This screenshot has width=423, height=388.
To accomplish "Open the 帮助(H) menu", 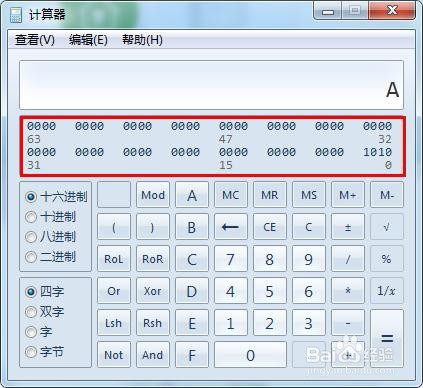I will pos(142,40).
